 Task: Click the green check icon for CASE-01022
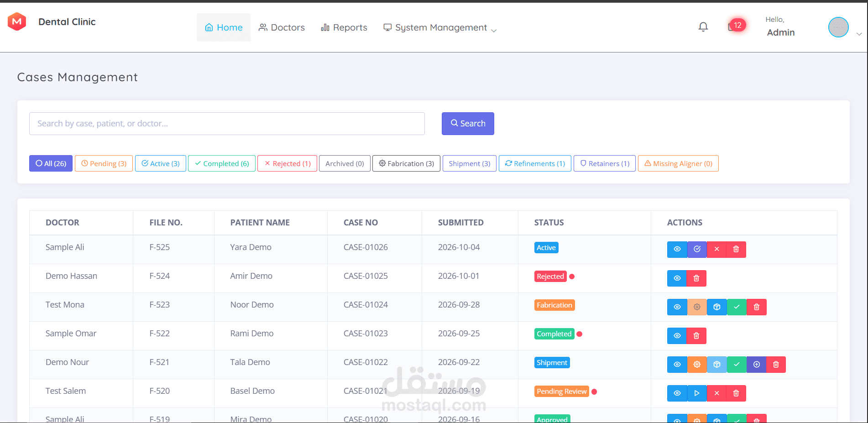tap(737, 364)
